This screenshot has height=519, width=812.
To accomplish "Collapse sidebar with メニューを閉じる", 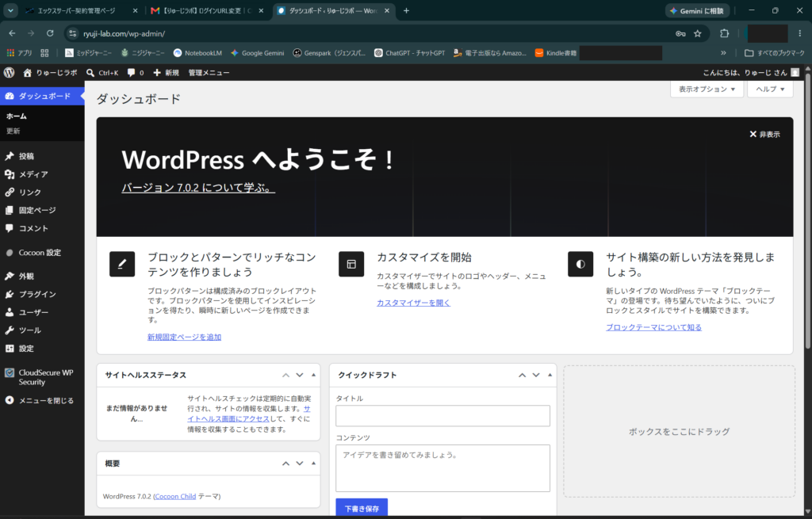I will [42, 400].
